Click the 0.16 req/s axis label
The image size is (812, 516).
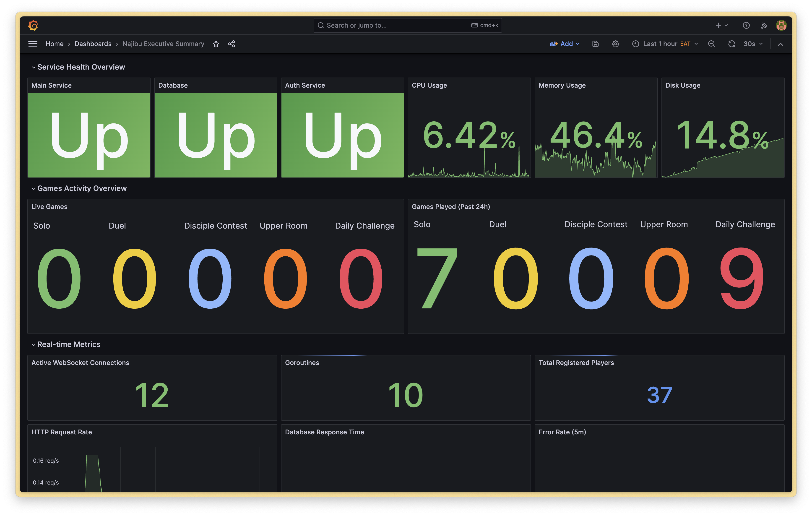tap(46, 461)
